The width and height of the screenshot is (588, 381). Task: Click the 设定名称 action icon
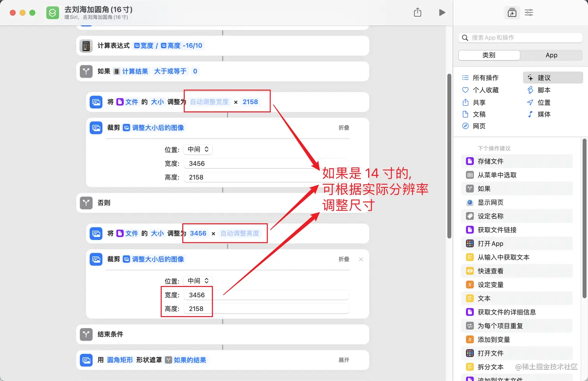470,216
